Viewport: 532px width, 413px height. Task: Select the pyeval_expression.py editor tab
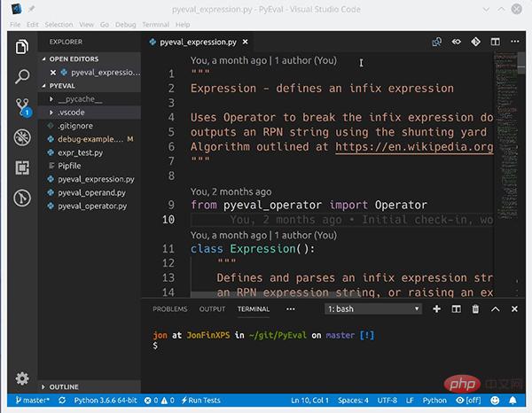pos(198,42)
